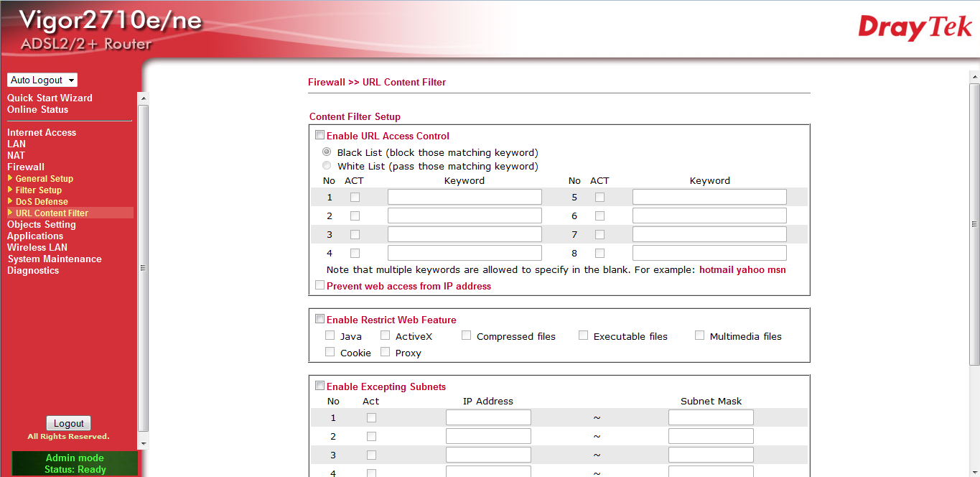Open the Quick Start Wizard link
This screenshot has width=980, height=477.
coord(50,98)
